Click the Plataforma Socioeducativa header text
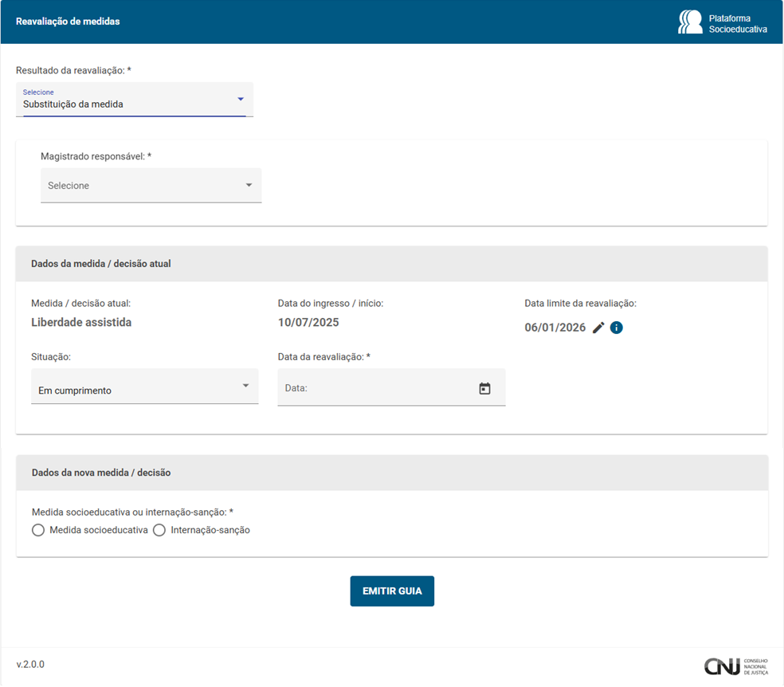This screenshot has height=687, width=784. [738, 23]
